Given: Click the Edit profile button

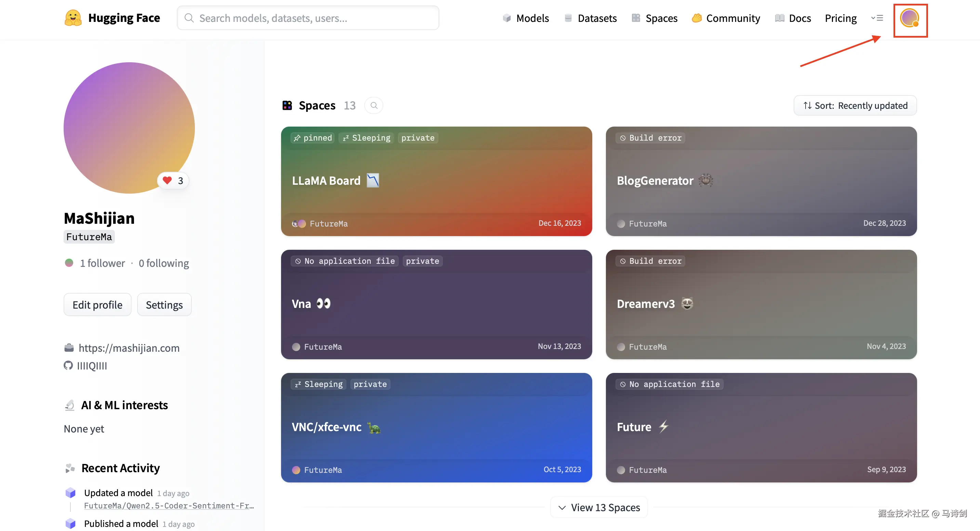Looking at the screenshot, I should coord(97,305).
